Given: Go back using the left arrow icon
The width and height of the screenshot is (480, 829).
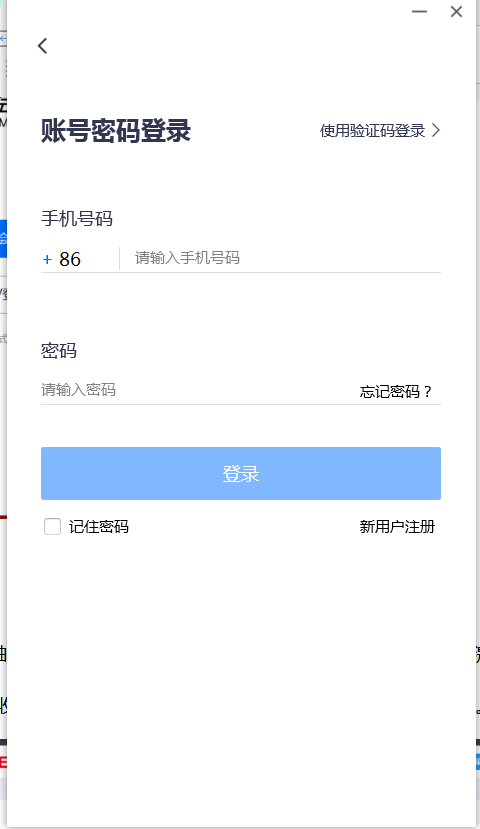Looking at the screenshot, I should [43, 46].
